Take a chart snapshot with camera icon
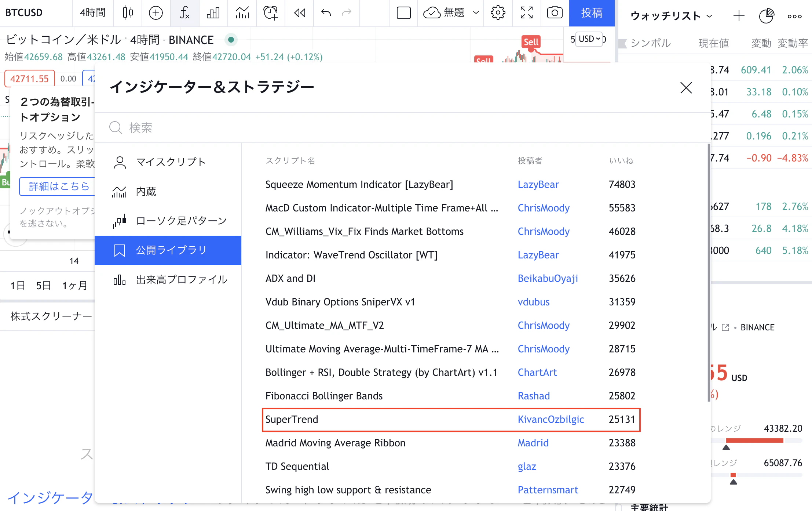Viewport: 812px width, 511px height. pyautogui.click(x=554, y=13)
